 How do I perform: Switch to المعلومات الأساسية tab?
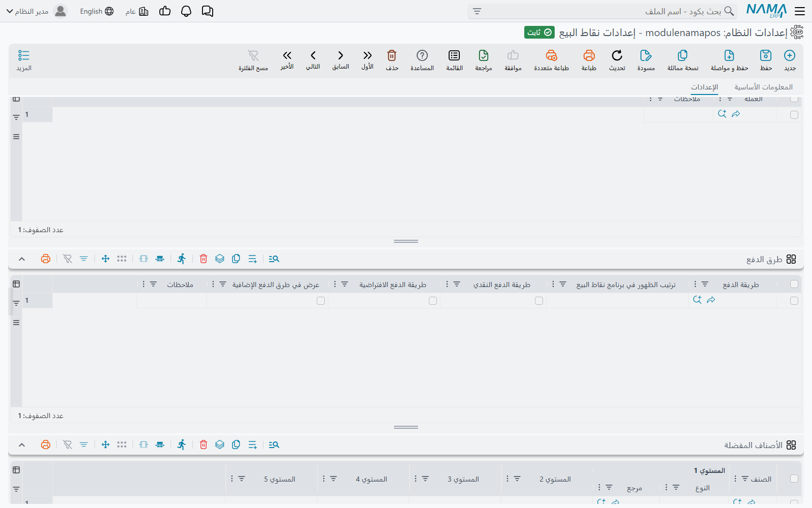click(763, 87)
